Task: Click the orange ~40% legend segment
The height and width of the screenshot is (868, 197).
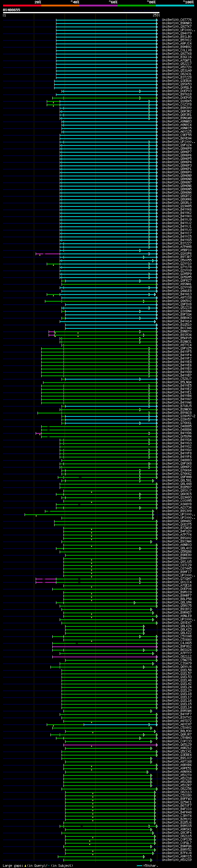Action: [60, 6]
